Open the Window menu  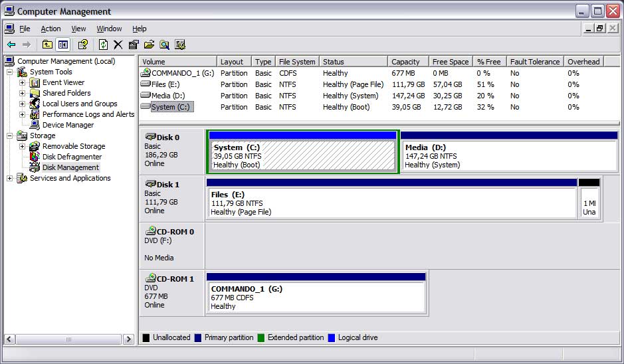pyautogui.click(x=109, y=29)
